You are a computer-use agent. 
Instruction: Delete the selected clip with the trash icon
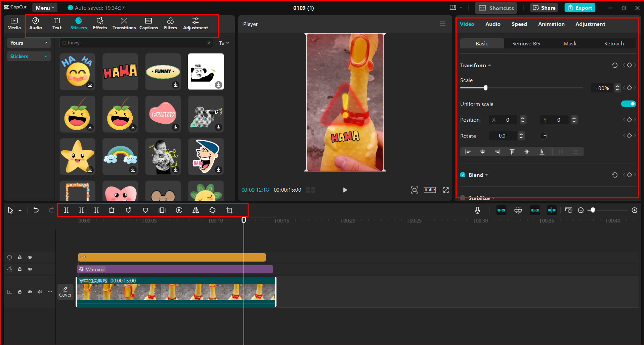(x=112, y=210)
